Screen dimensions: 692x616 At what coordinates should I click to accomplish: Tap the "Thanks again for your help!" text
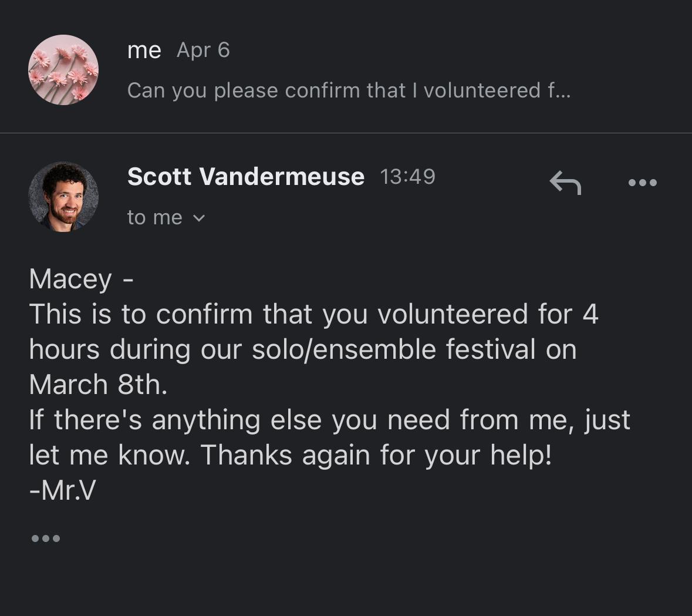[376, 455]
